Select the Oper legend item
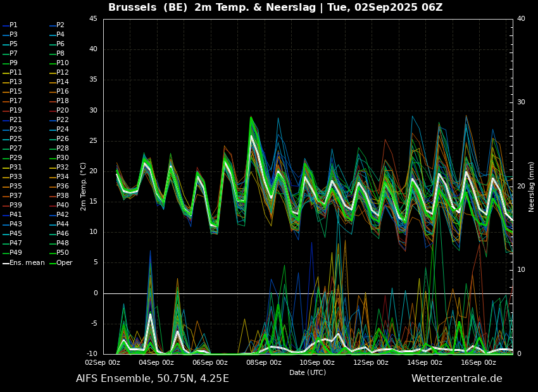 (x=64, y=263)
